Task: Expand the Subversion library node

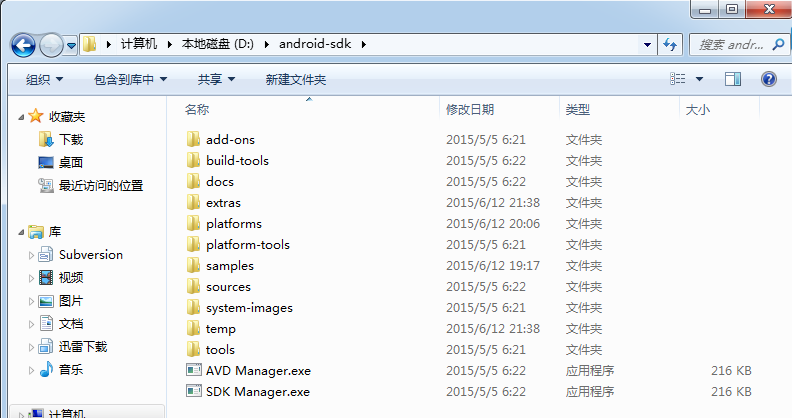Action: click(x=31, y=255)
